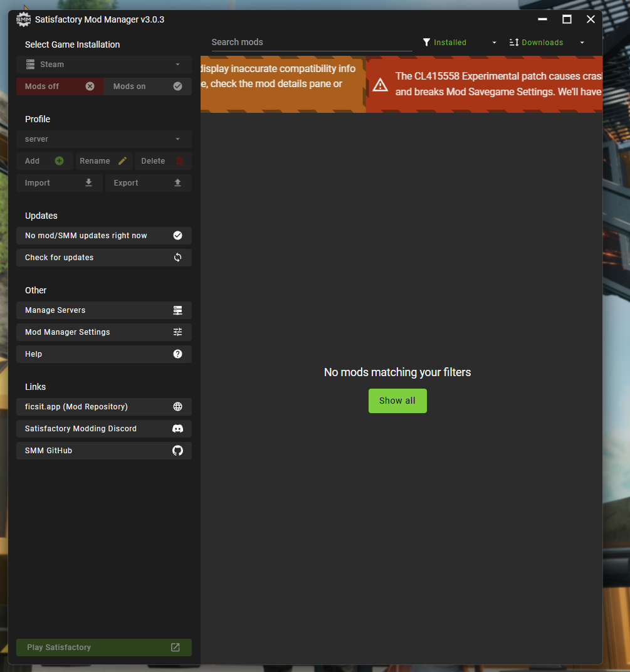Click the pencil icon on Rename
The width and height of the screenshot is (630, 672).
click(123, 160)
